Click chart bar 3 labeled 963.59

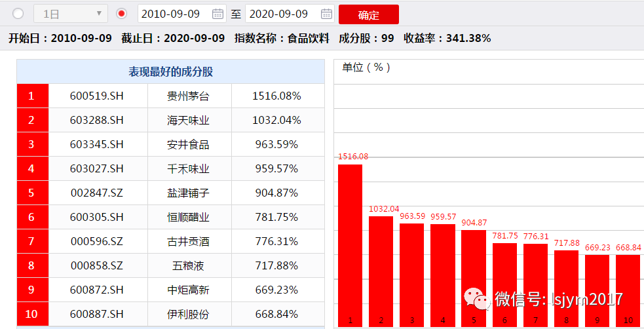click(x=411, y=275)
